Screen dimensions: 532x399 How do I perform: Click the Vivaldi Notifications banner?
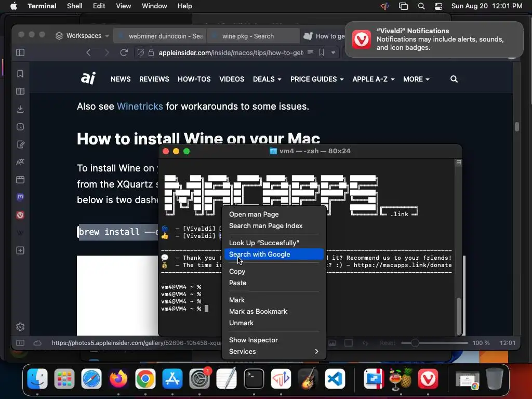click(434, 39)
